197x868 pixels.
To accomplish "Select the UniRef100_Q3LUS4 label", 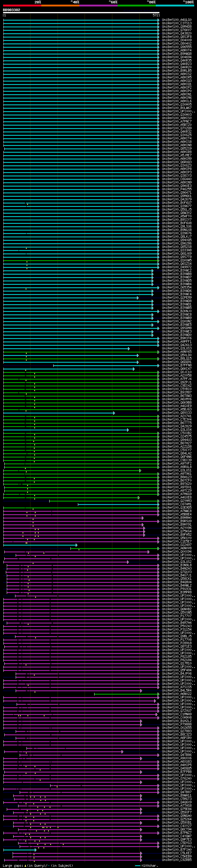I will coord(176,430).
